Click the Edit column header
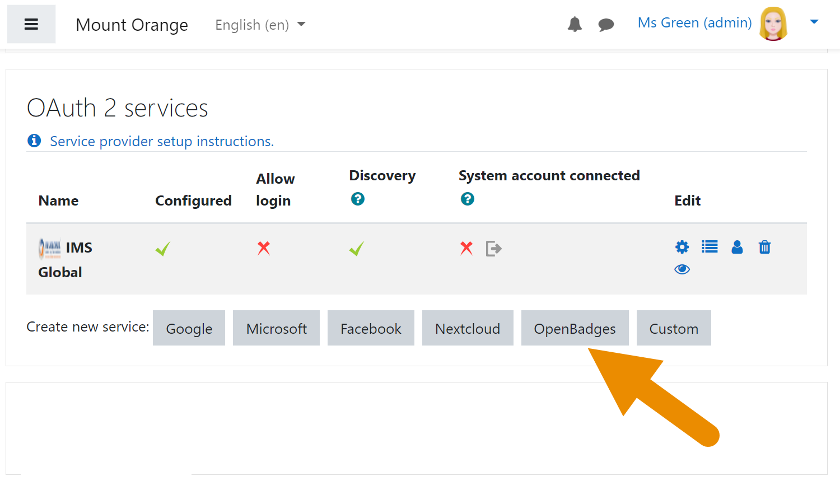 [688, 200]
